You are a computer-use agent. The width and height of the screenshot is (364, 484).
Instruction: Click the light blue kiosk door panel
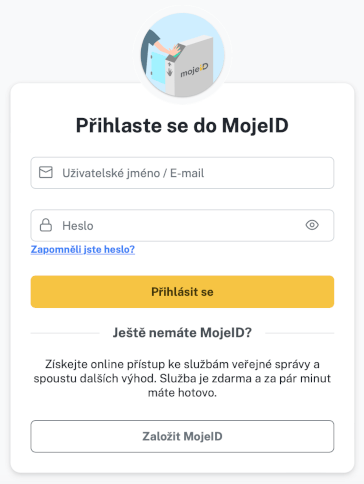pos(158,67)
